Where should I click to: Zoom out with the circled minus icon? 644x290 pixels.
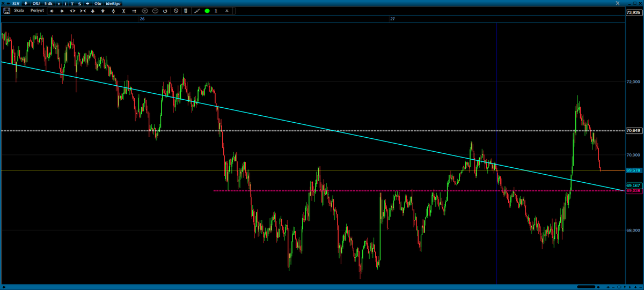click(155, 11)
